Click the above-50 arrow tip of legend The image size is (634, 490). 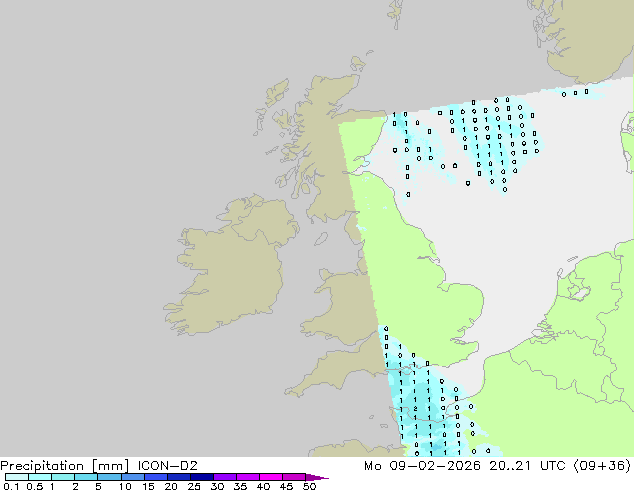[317, 477]
